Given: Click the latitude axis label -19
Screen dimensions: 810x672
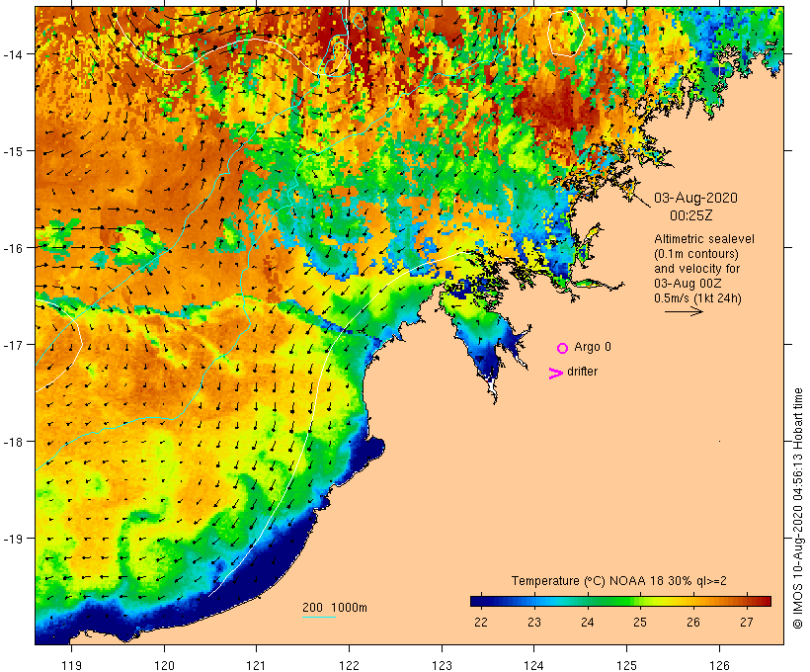Looking at the screenshot, I should point(12,539).
